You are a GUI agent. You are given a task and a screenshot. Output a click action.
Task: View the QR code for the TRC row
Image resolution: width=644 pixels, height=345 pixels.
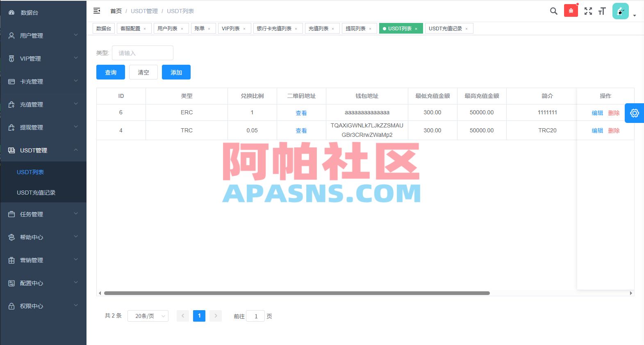click(301, 130)
